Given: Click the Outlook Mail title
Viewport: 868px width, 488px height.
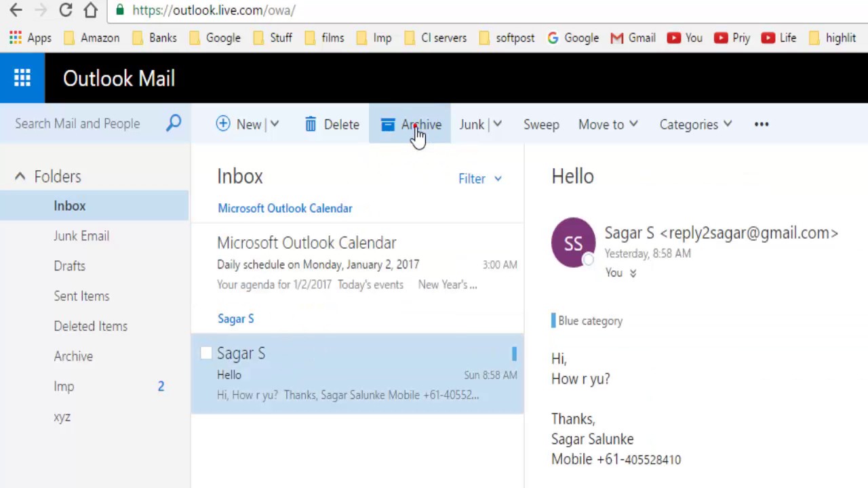Looking at the screenshot, I should coord(119,78).
